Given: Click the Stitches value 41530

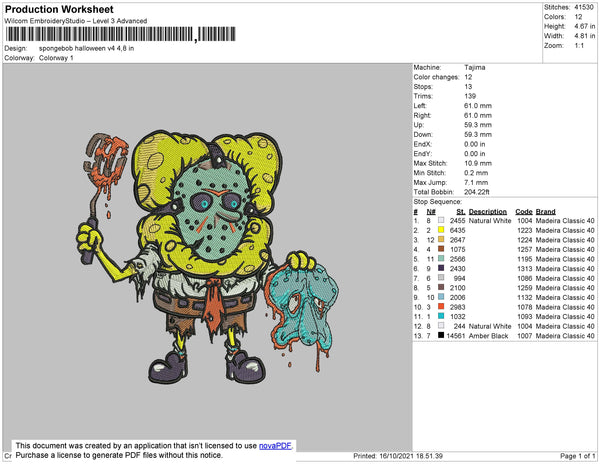Looking at the screenshot, I should point(584,7).
